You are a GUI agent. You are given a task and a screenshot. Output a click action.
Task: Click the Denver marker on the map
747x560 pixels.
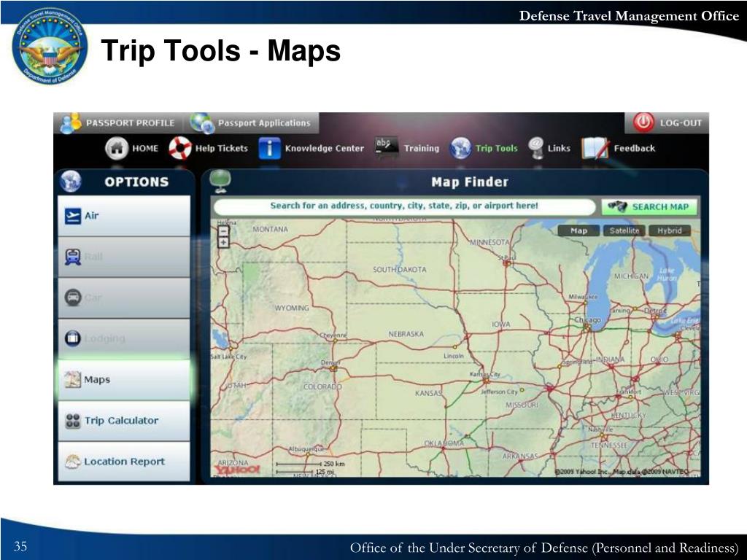pos(334,368)
